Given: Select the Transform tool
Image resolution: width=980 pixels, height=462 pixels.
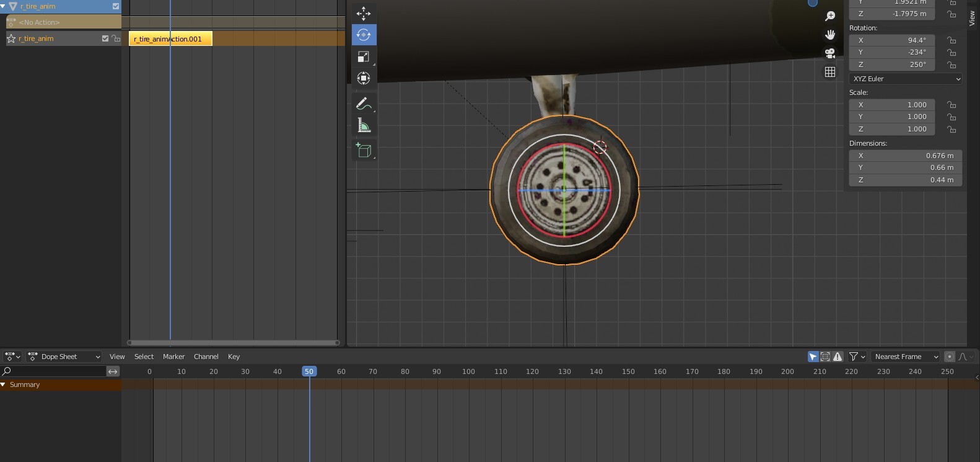Looking at the screenshot, I should coord(364,78).
